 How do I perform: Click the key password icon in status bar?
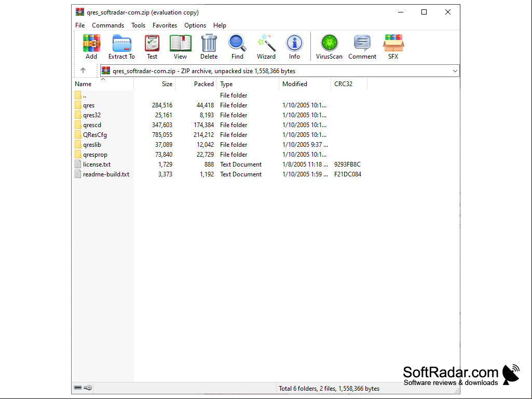(x=88, y=388)
